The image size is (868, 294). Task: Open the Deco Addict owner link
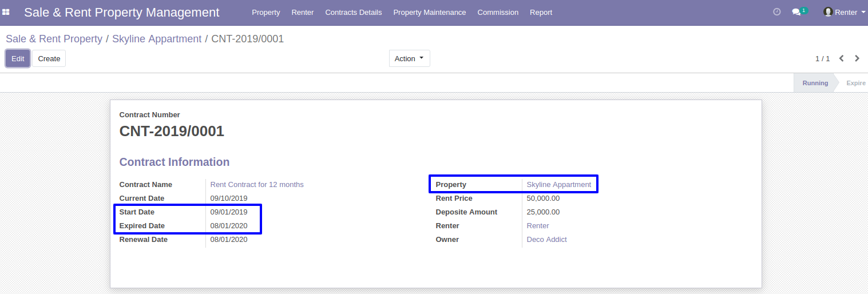click(x=547, y=240)
